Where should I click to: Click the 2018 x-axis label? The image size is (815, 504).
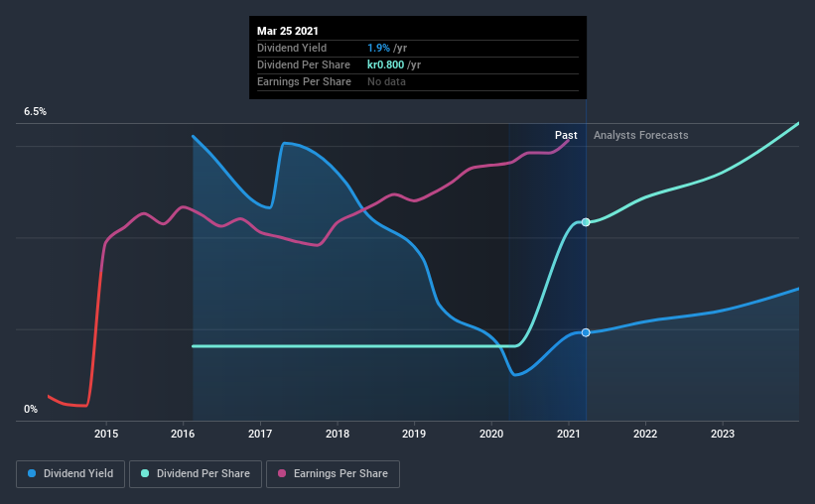[x=338, y=434]
